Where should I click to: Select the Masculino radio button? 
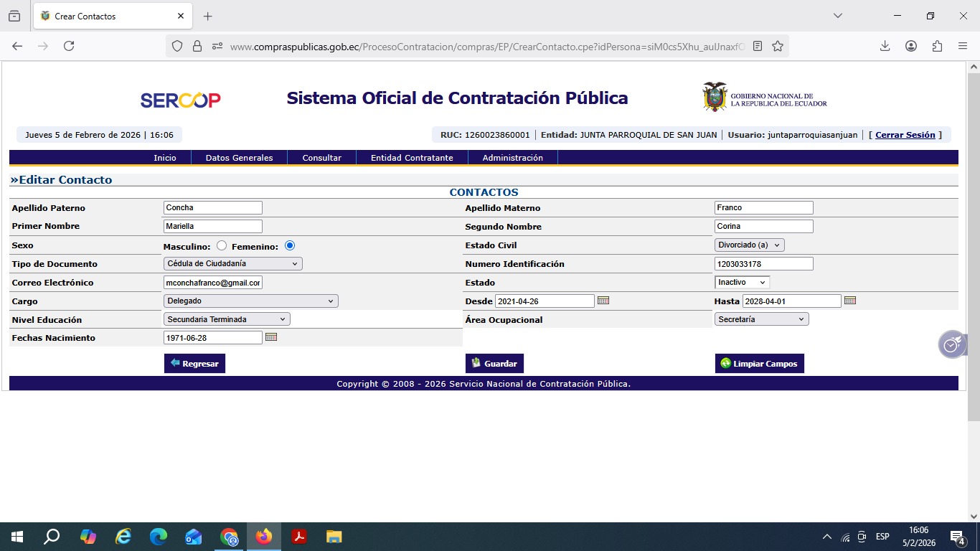pyautogui.click(x=222, y=245)
